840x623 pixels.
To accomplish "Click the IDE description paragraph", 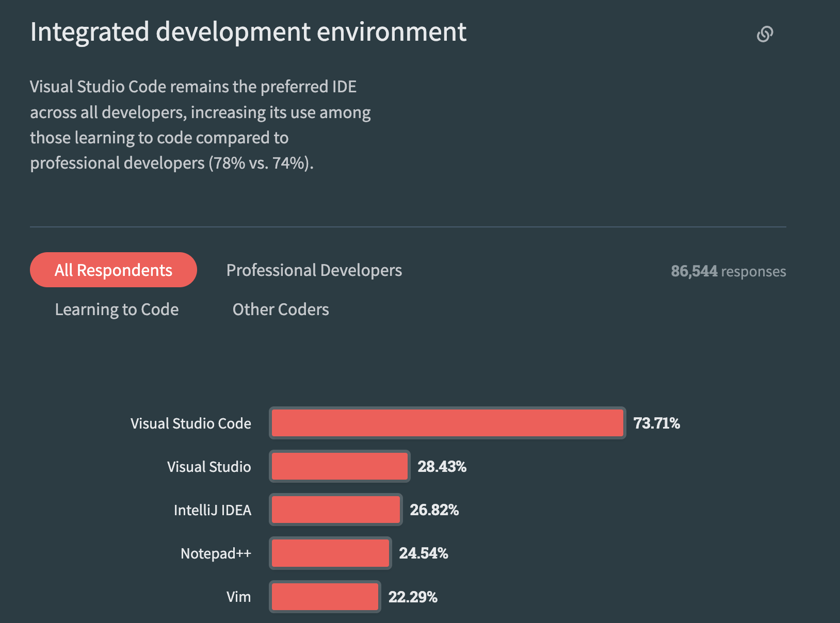I will (x=200, y=125).
